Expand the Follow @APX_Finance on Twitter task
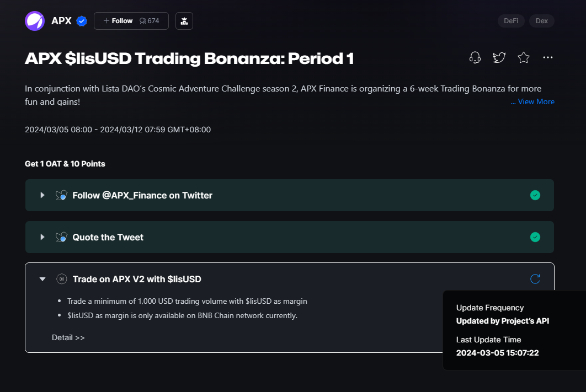 point(42,195)
